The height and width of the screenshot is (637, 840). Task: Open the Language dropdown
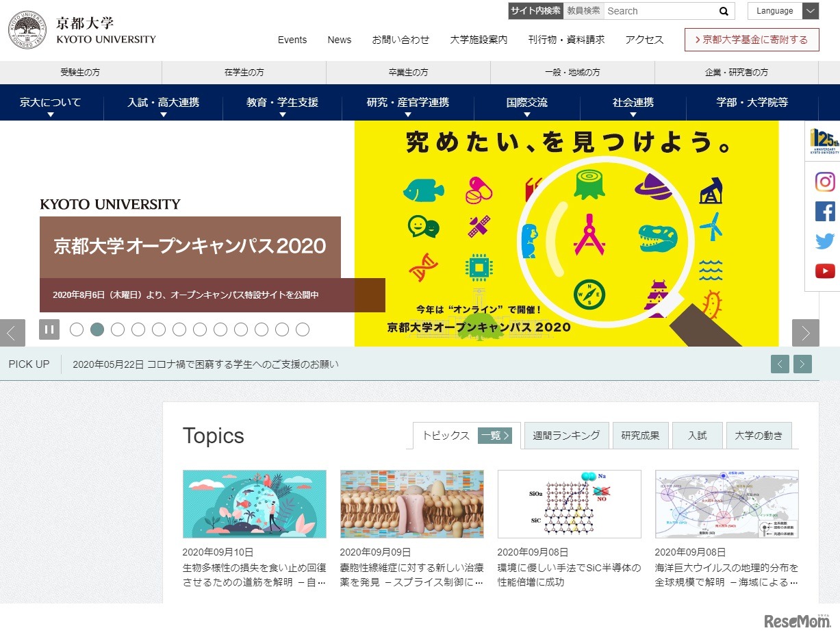coord(782,11)
